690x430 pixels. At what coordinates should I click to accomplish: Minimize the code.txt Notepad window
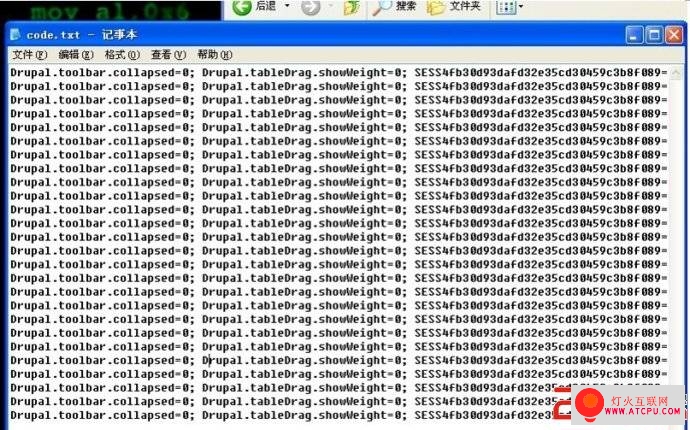pyautogui.click(x=634, y=35)
